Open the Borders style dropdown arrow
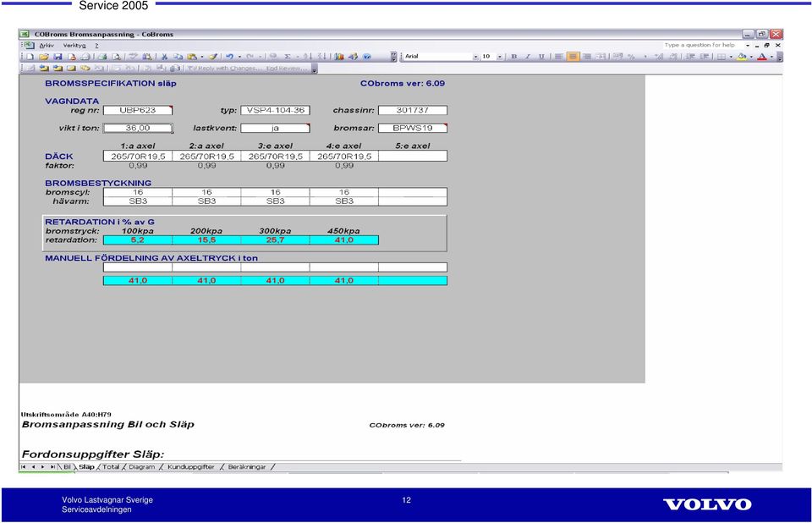812x523 pixels. click(731, 57)
